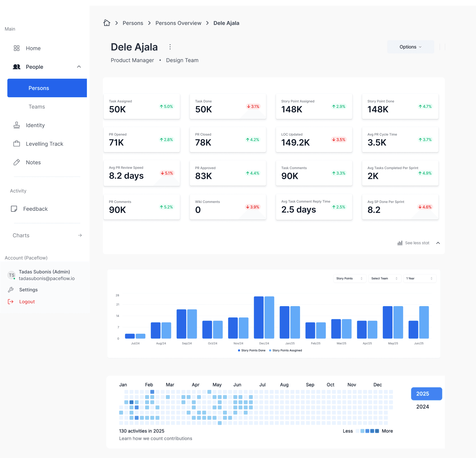Open Feedback via its sidebar icon
476x458 pixels.
coord(14,209)
